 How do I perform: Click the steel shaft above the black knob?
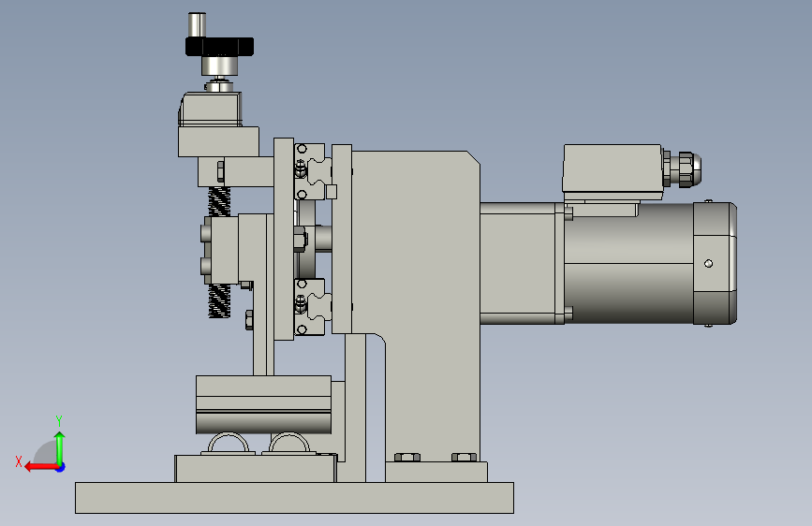197,24
